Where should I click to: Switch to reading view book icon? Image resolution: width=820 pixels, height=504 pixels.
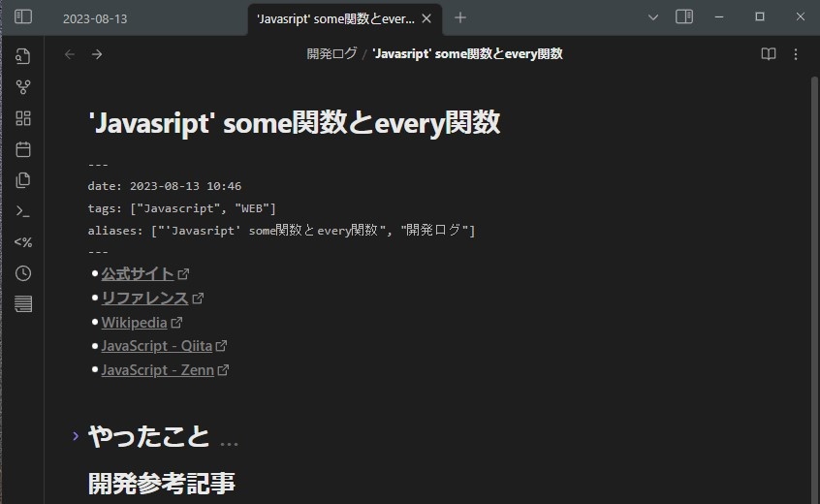(769, 54)
